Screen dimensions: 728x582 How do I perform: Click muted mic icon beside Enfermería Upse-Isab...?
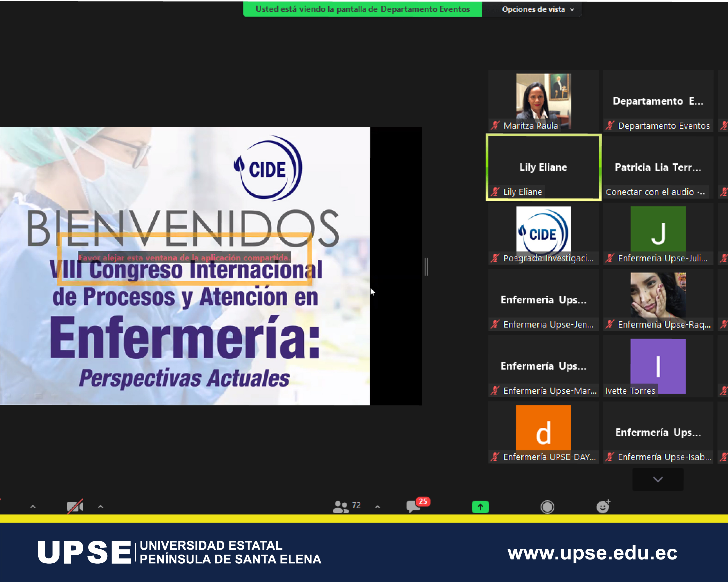tap(610, 457)
